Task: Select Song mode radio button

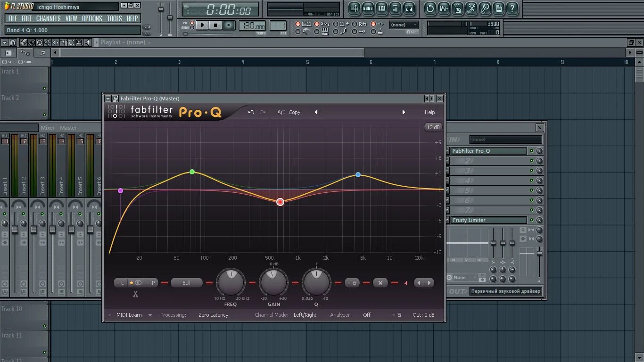Action: click(x=192, y=28)
